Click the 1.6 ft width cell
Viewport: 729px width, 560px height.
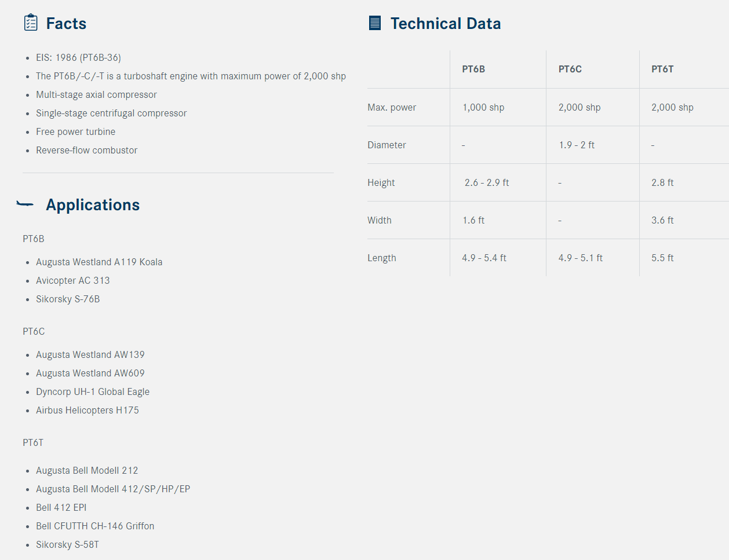coord(473,220)
